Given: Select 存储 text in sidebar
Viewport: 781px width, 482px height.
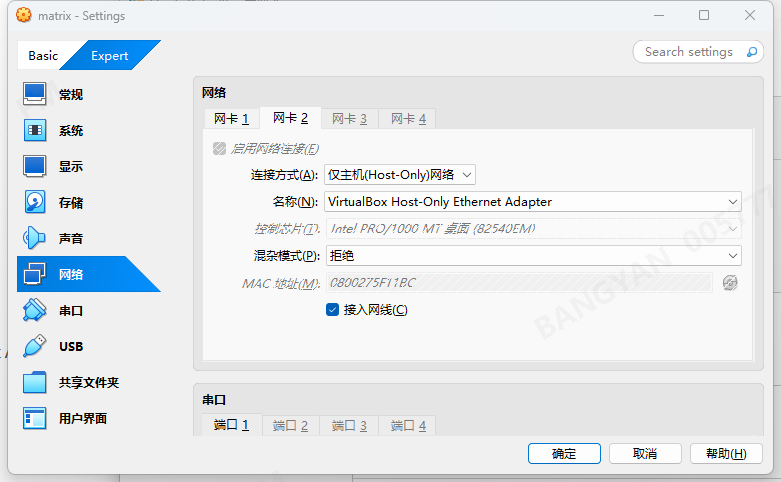Looking at the screenshot, I should (71, 203).
